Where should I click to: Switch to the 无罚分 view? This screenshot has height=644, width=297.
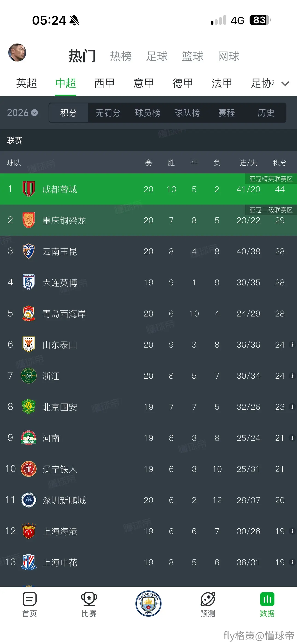[x=108, y=113]
